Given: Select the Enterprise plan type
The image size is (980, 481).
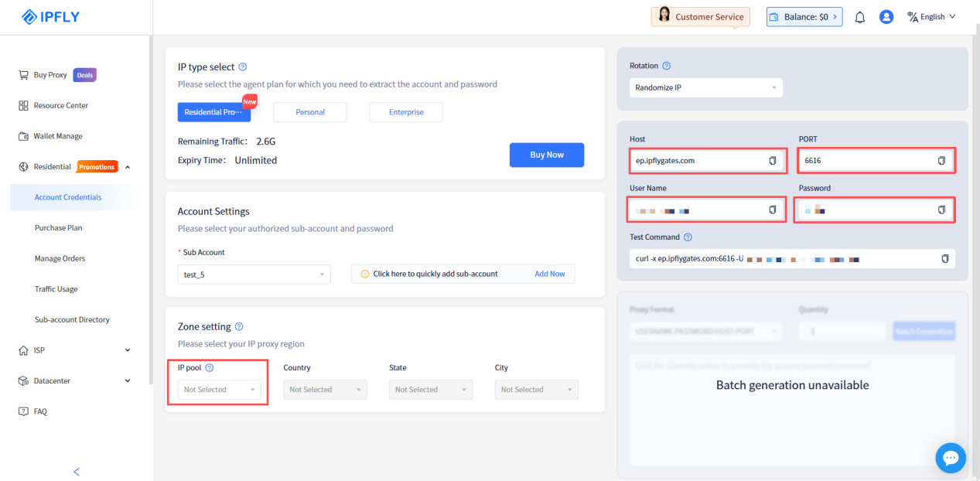Looking at the screenshot, I should click(406, 112).
